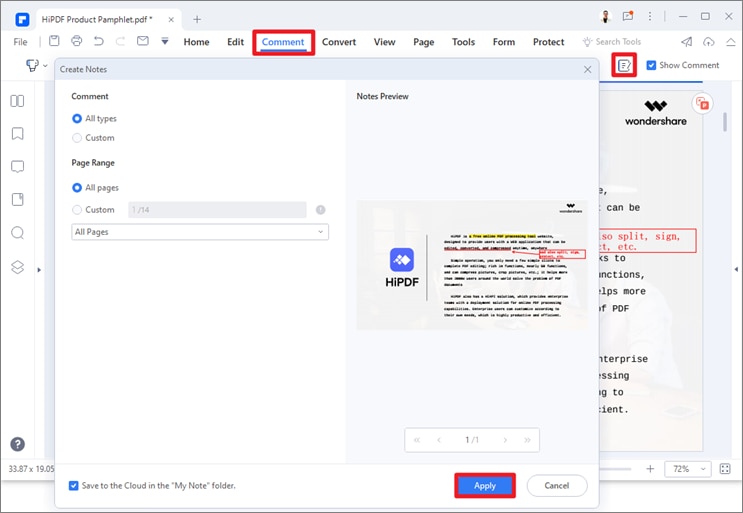Click the cloud upload icon
Viewport: 743px width, 513px height.
(x=708, y=42)
